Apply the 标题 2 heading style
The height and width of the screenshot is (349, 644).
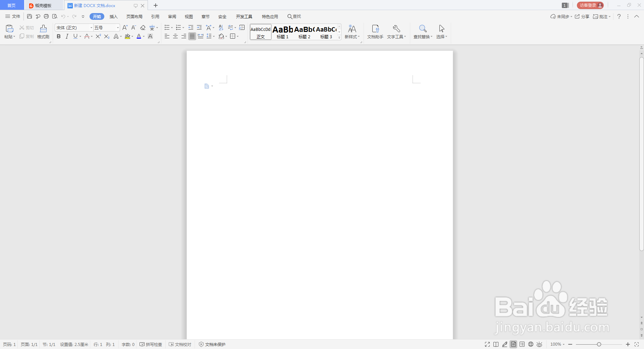(304, 32)
